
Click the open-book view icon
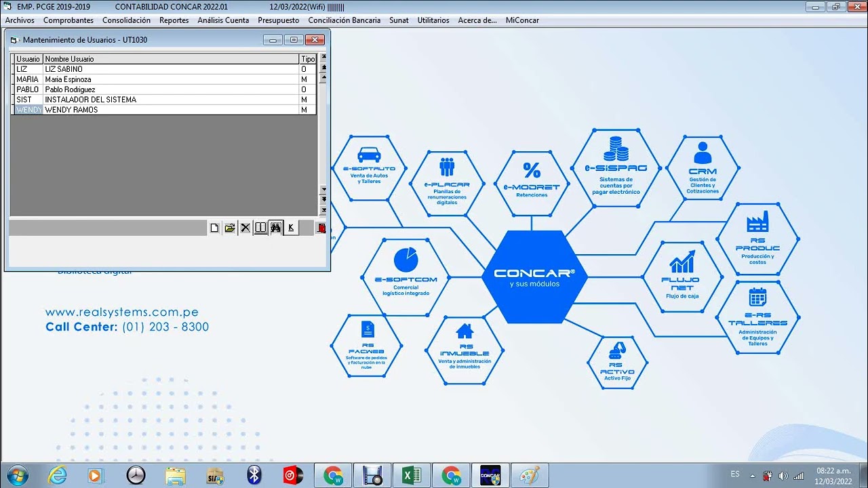pyautogui.click(x=260, y=228)
